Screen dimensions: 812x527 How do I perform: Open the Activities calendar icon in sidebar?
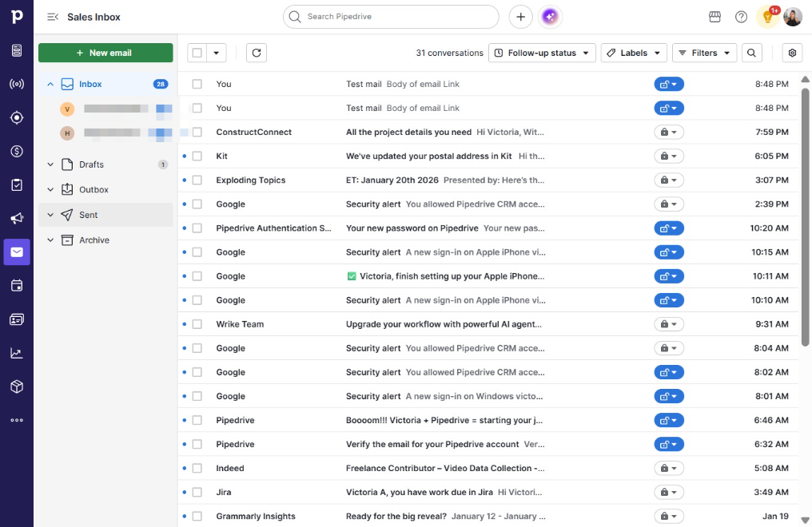tap(17, 286)
